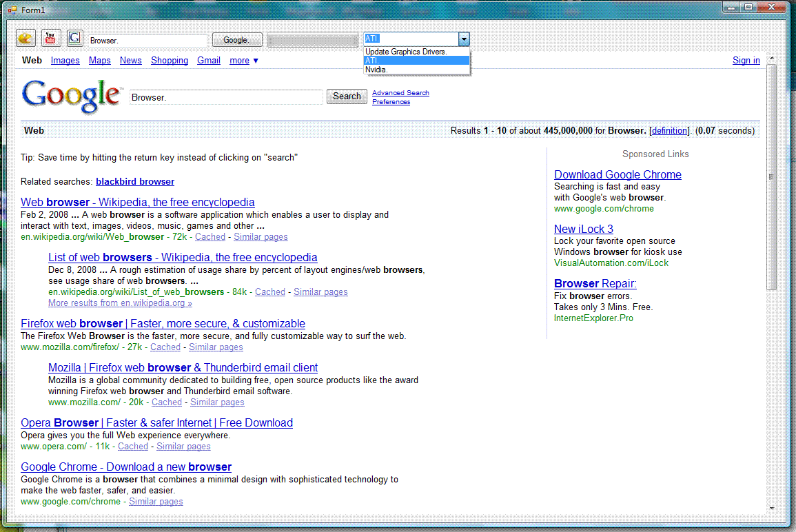Open YouTube via the toolbar icon
This screenshot has height=532, width=796.
50,38
